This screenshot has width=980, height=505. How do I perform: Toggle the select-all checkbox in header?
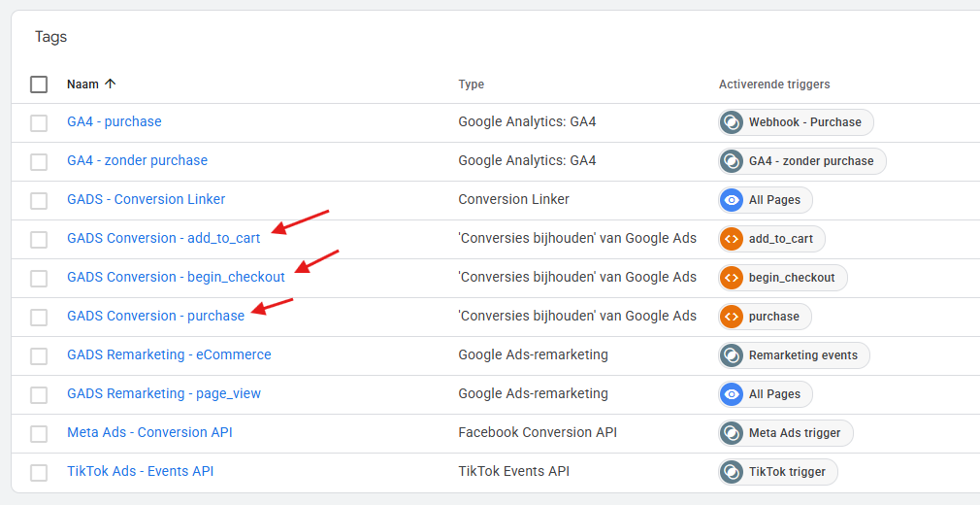click(x=39, y=84)
